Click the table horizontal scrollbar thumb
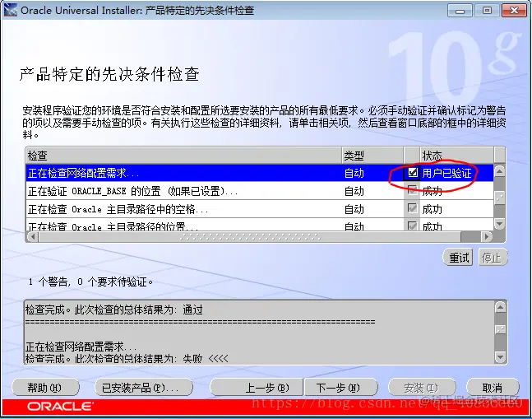The width and height of the screenshot is (532, 419). 250,236
